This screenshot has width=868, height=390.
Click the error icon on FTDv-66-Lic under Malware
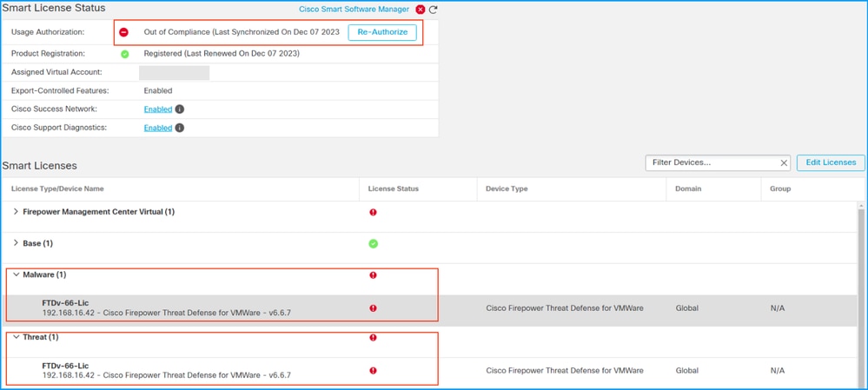(373, 308)
